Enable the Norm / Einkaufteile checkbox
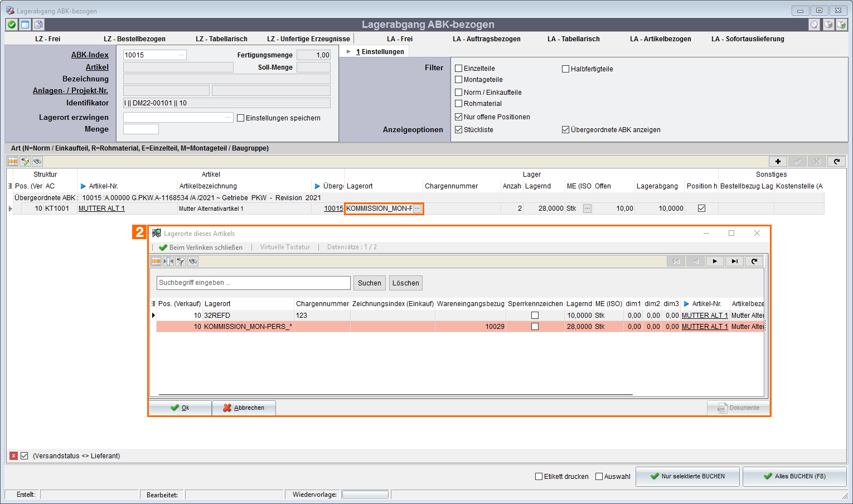The width and height of the screenshot is (853, 504). (459, 93)
